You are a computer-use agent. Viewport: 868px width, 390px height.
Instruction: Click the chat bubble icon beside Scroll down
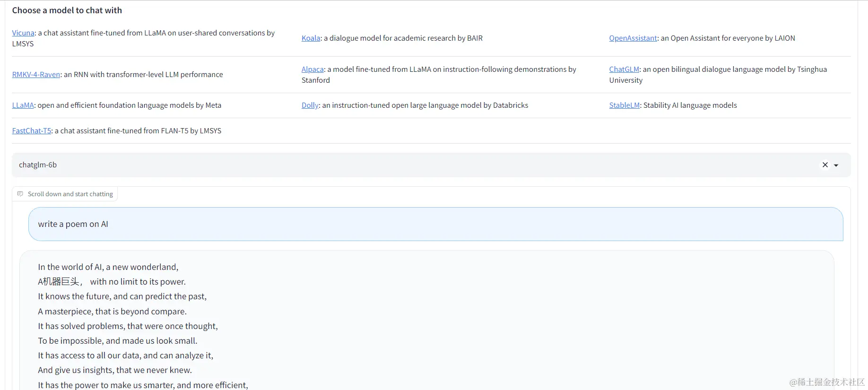tap(20, 194)
